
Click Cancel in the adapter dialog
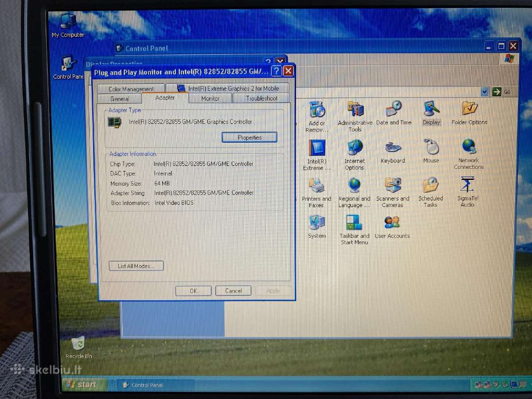(x=233, y=291)
